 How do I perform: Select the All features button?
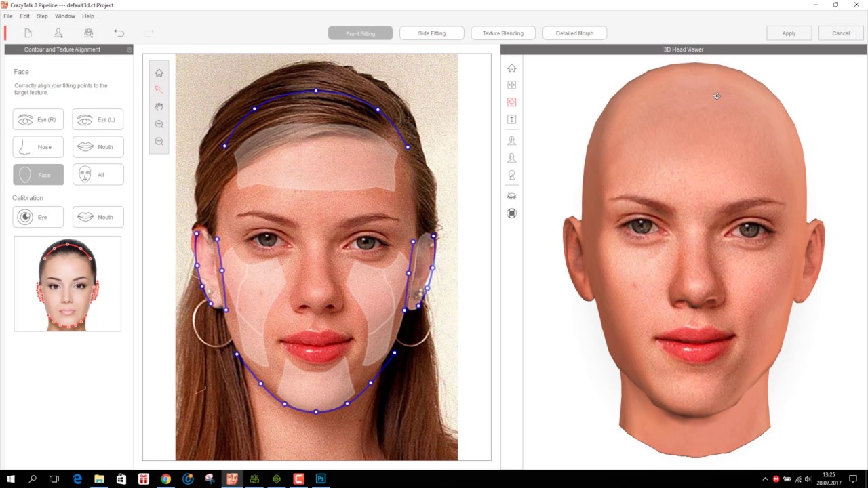[x=98, y=174]
